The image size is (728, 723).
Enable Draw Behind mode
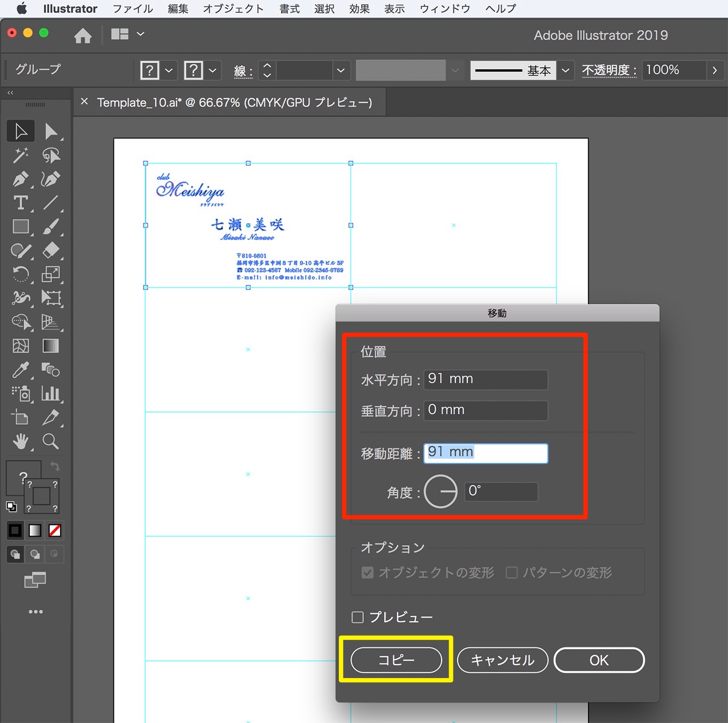click(35, 554)
